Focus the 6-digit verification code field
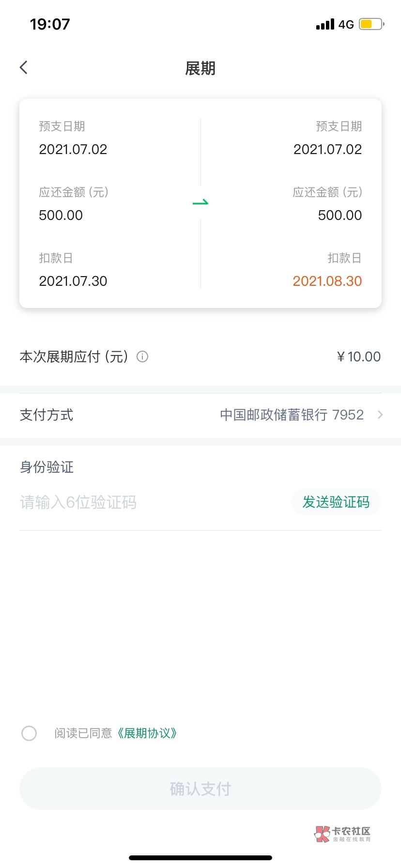401x868 pixels. point(145,503)
